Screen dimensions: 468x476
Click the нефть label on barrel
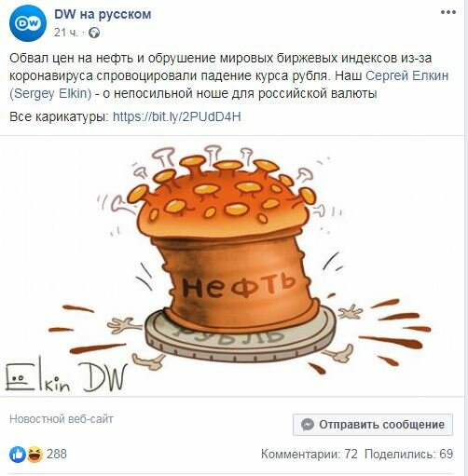(x=239, y=285)
